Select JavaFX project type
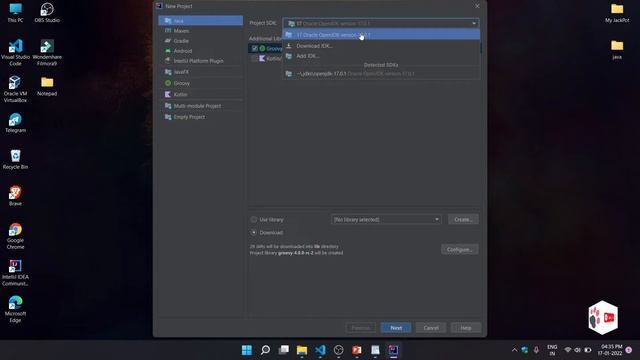The width and height of the screenshot is (640, 360). tap(200, 72)
